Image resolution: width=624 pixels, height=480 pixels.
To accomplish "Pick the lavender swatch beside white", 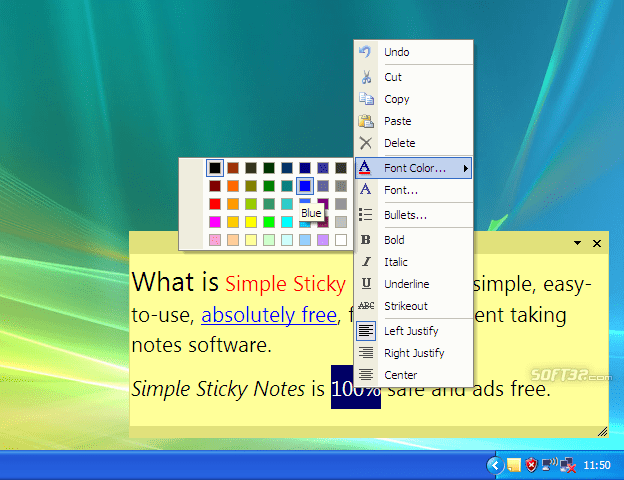I will coord(323,240).
